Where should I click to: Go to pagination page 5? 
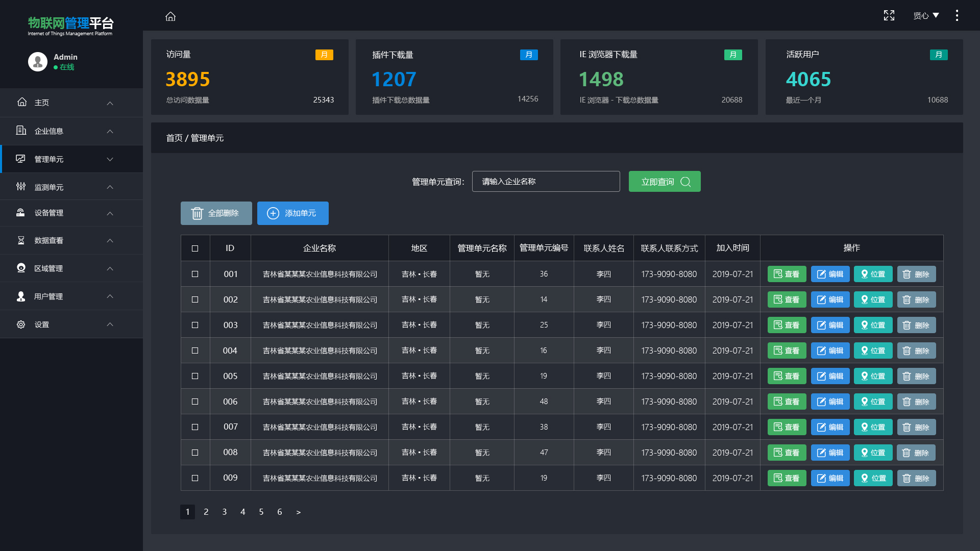point(261,512)
